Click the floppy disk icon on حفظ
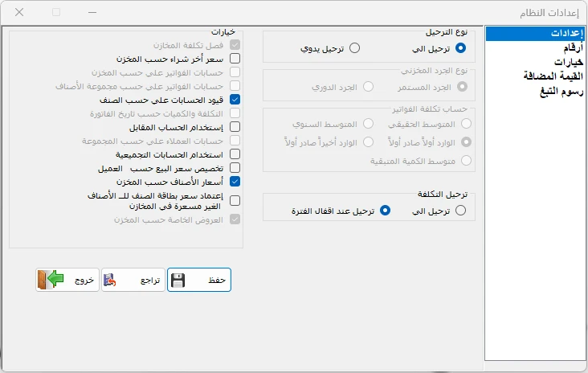588x373 pixels. click(x=178, y=281)
